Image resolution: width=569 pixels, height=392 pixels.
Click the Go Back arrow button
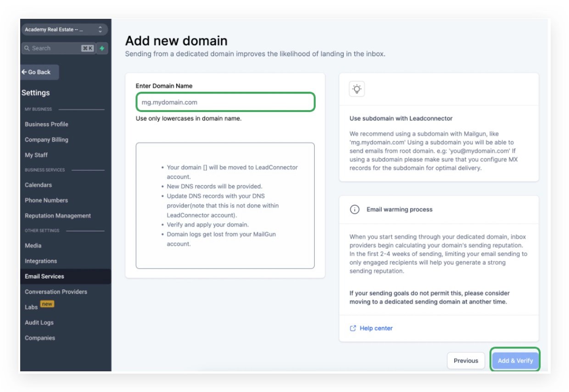39,72
